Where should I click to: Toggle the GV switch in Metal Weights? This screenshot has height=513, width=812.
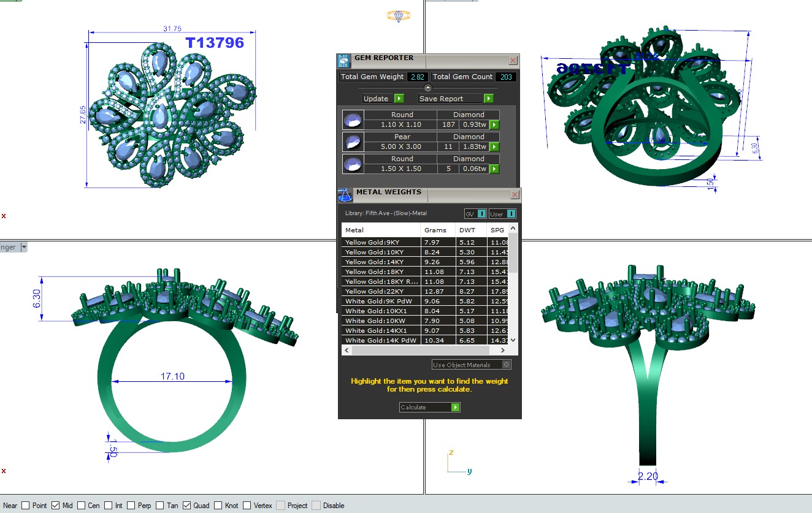pyautogui.click(x=481, y=214)
